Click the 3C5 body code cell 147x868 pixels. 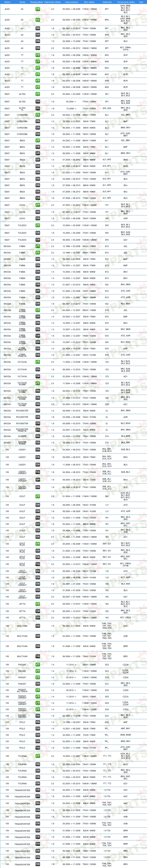(107, 716)
